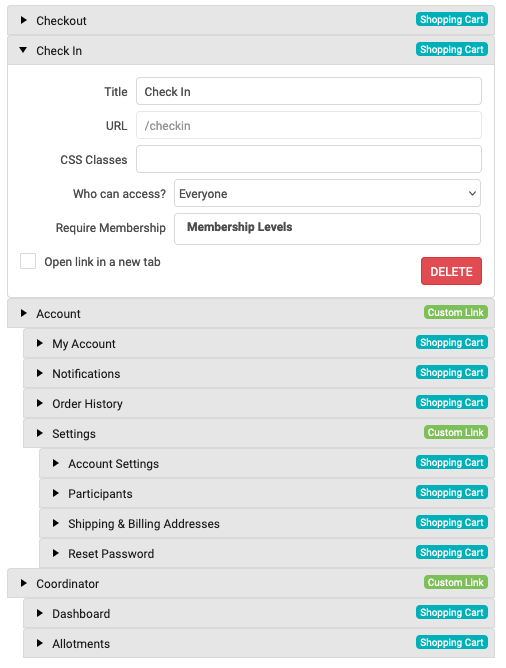
Task: Click the Title input field
Action: (x=309, y=91)
